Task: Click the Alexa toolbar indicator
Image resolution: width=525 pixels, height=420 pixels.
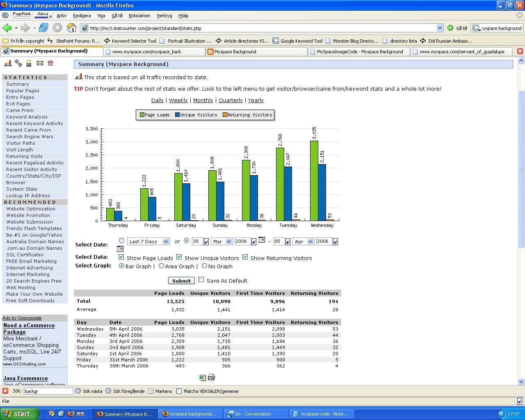Action: coord(43,15)
